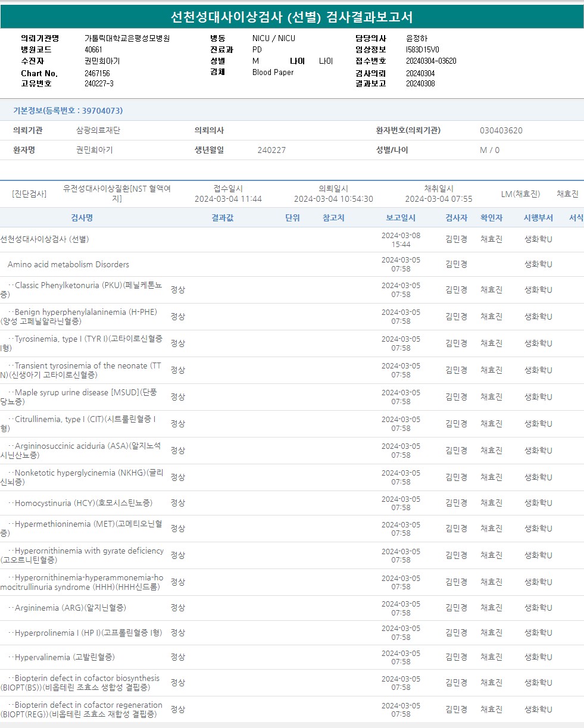This screenshot has height=728, width=584.
Task: Open the Amino acid metabolism Disorders group
Action: pyautogui.click(x=68, y=264)
